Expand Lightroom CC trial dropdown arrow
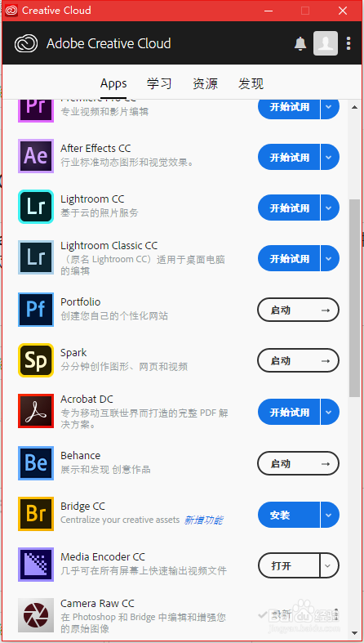 (330, 208)
